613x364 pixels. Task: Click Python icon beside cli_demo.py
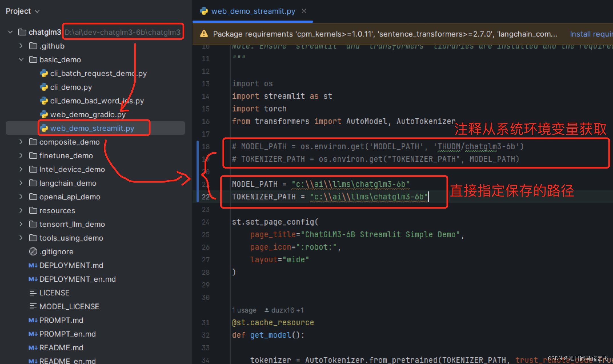[44, 87]
